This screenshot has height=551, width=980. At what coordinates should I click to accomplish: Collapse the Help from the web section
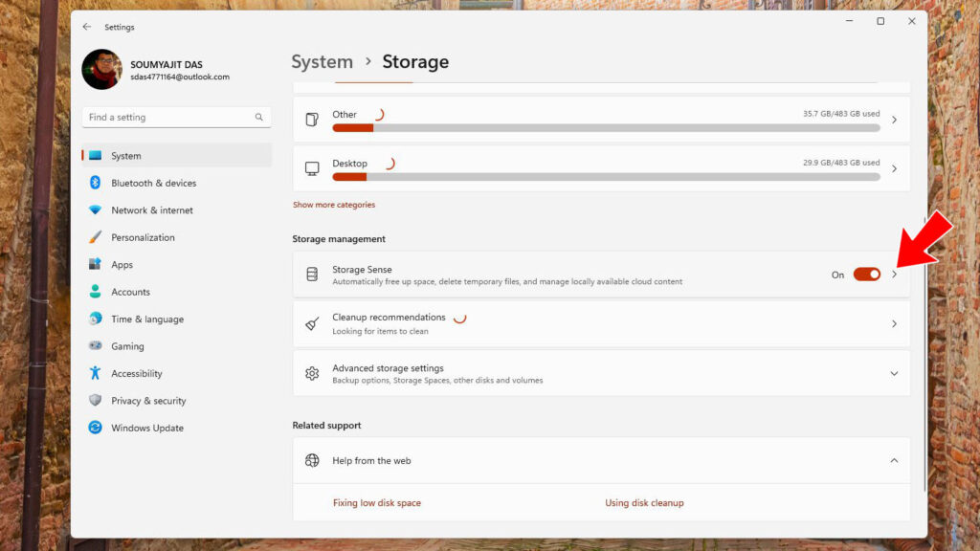coord(894,460)
